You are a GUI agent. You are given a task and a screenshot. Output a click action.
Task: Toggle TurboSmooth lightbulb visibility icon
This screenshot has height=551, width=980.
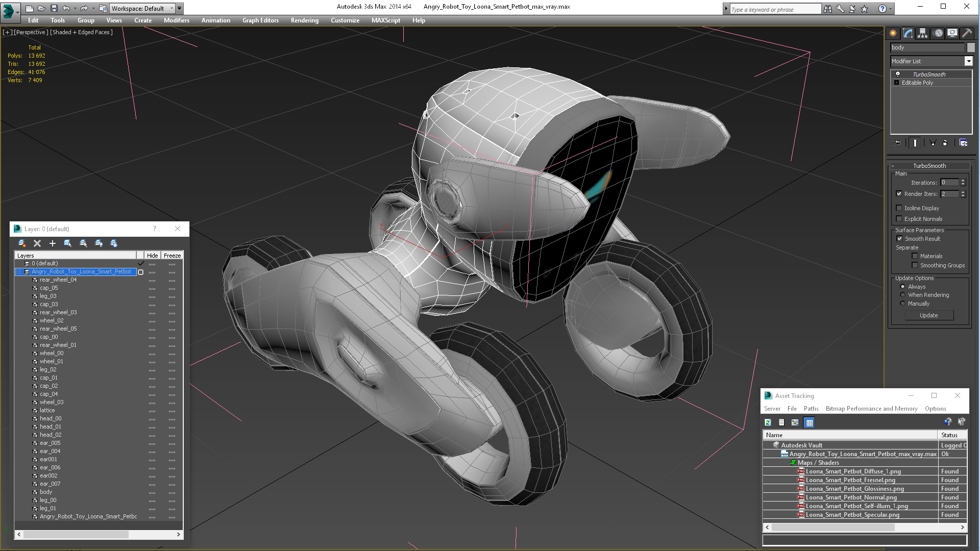pos(898,74)
